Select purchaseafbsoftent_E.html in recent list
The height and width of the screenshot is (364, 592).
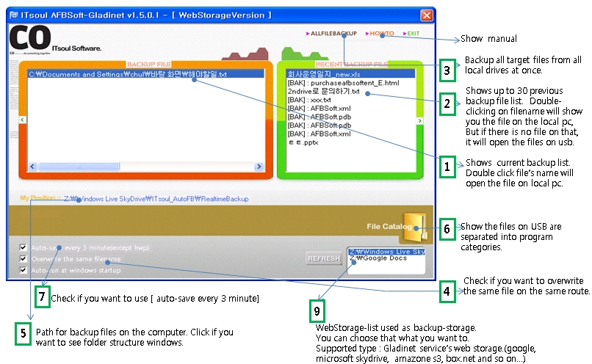click(342, 83)
